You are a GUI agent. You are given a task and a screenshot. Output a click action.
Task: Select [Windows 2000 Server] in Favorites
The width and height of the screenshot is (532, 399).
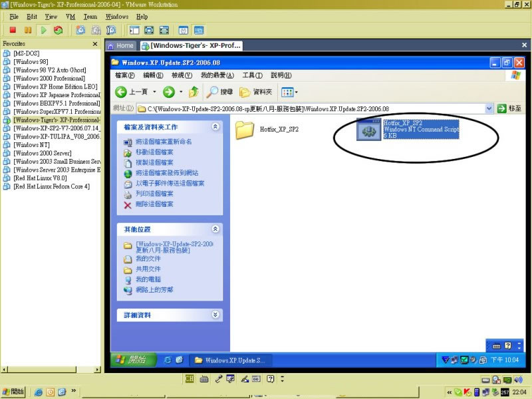tap(43, 154)
